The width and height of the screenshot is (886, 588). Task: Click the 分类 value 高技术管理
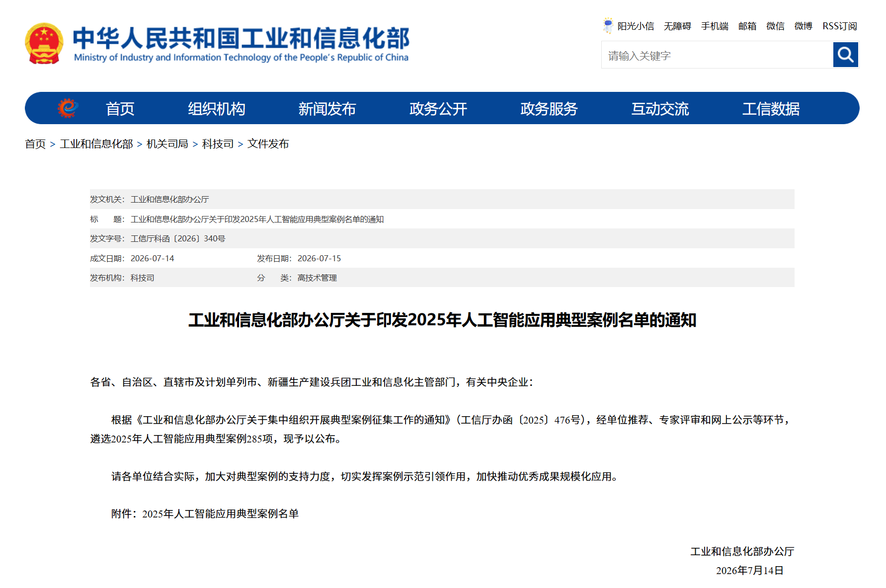pos(317,278)
